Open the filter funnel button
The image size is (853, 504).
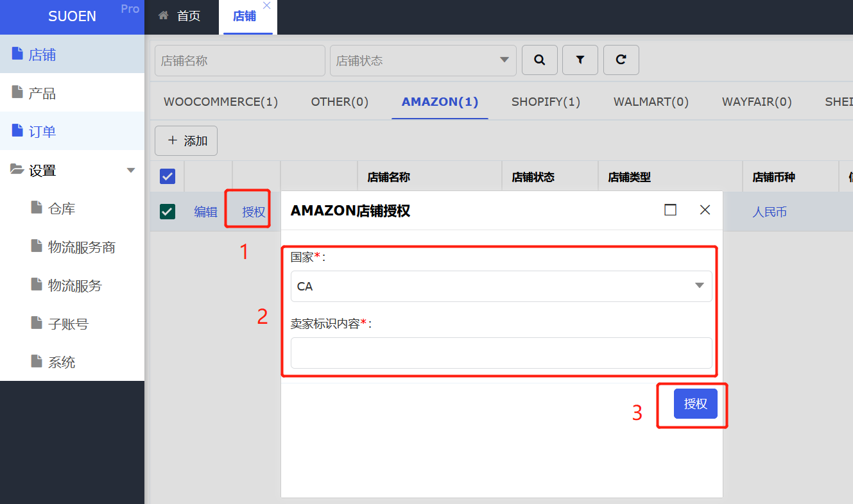pyautogui.click(x=580, y=60)
